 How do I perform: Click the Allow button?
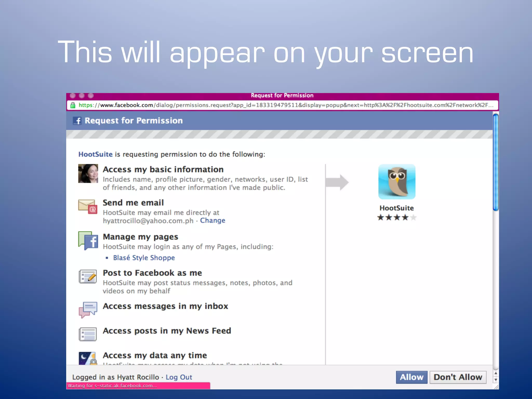411,377
